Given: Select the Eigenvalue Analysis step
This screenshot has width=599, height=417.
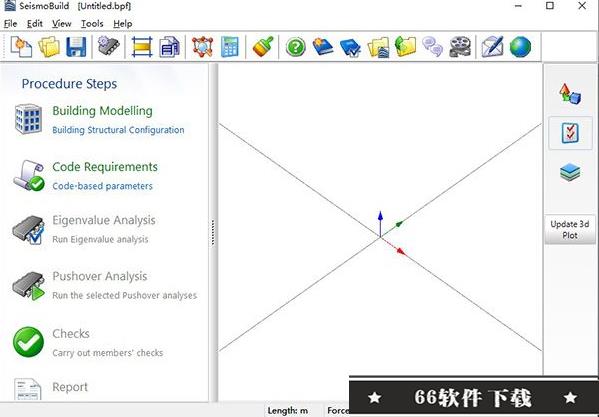Looking at the screenshot, I should tap(104, 220).
